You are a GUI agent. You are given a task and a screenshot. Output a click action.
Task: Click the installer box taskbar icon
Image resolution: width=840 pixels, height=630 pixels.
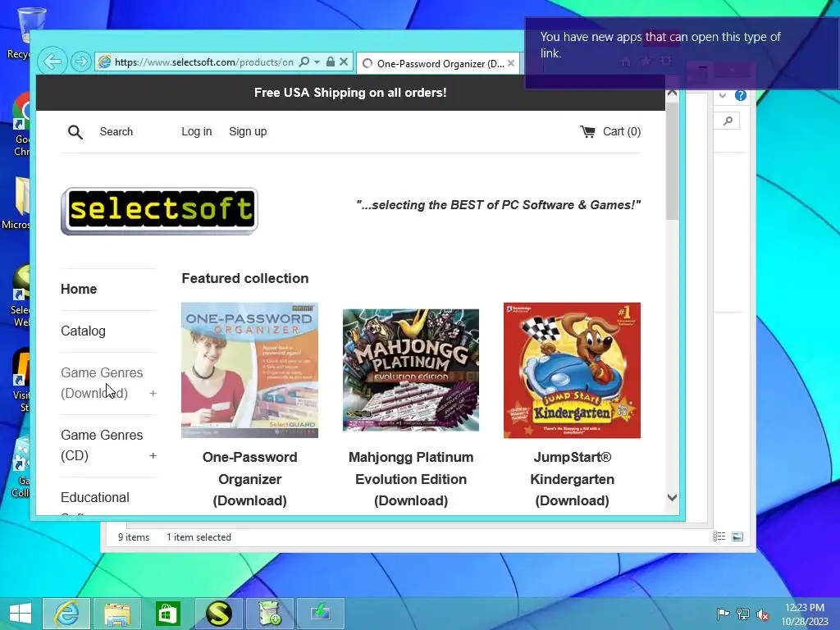point(269,614)
